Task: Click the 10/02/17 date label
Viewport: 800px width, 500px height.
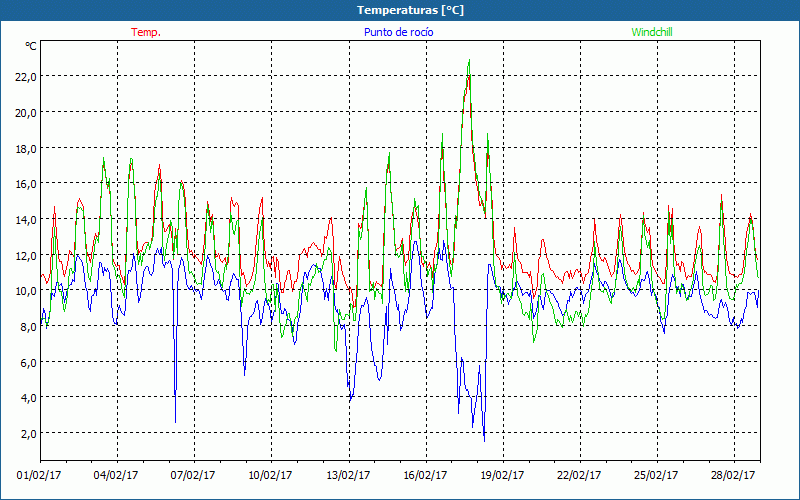Action: coord(270,475)
